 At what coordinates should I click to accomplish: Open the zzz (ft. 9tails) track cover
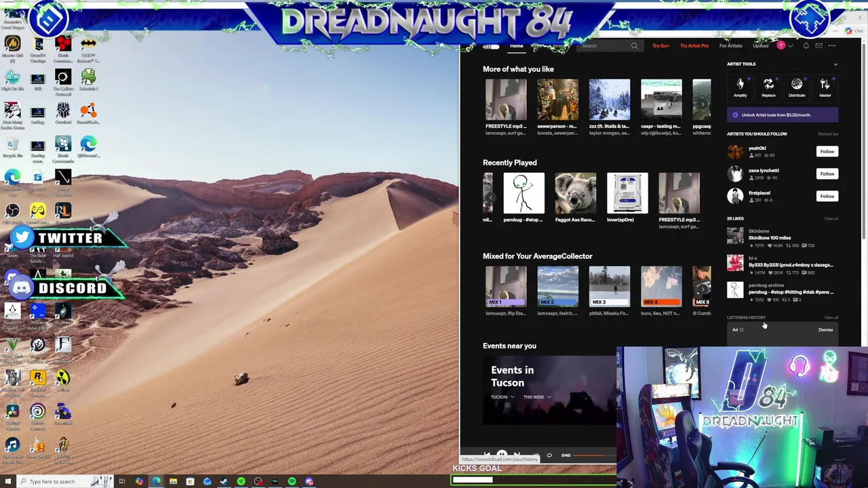609,100
